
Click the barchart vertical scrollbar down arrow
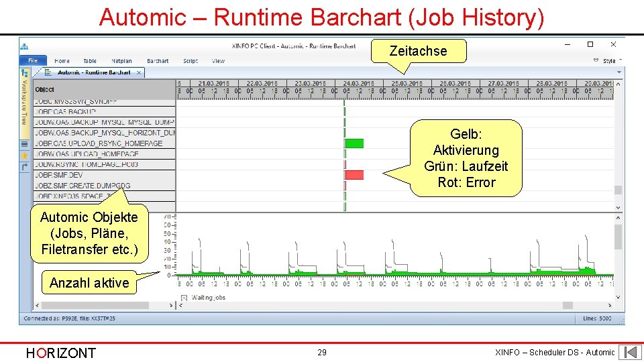(x=618, y=208)
